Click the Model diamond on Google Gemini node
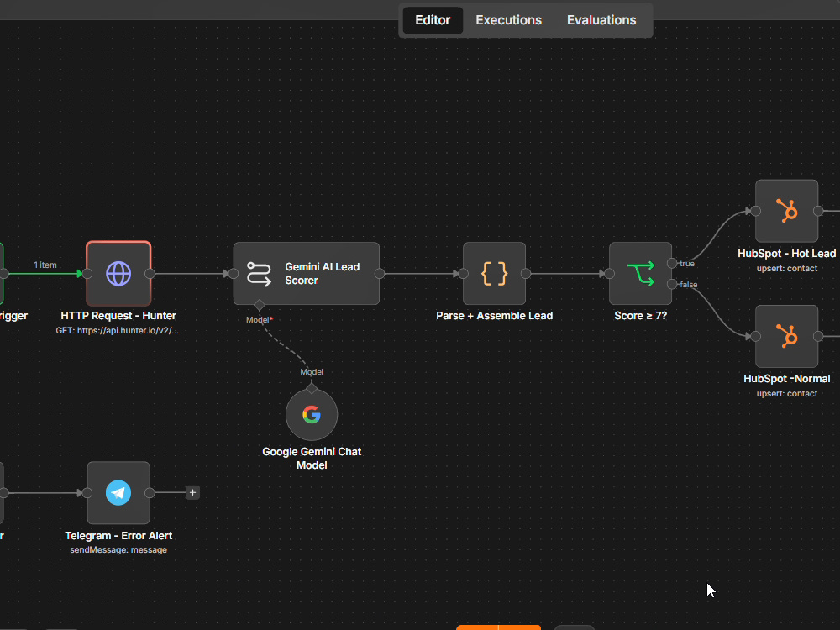Viewport: 840px width, 630px height. tap(312, 388)
